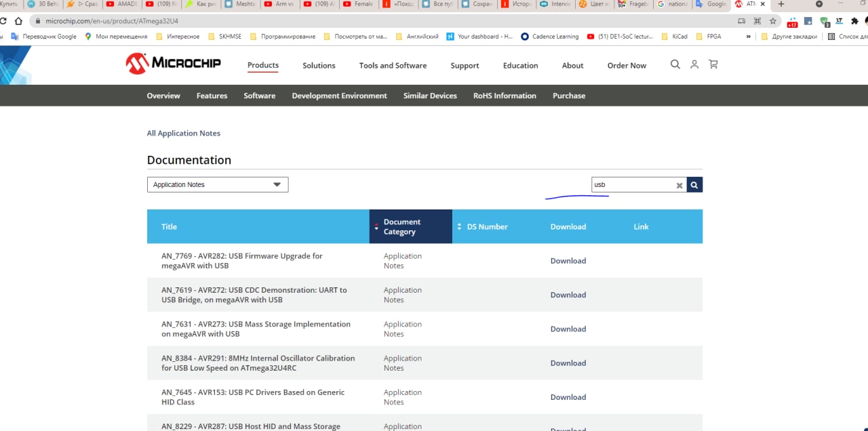868x431 pixels.
Task: Open All Application Notes link
Action: (x=184, y=134)
